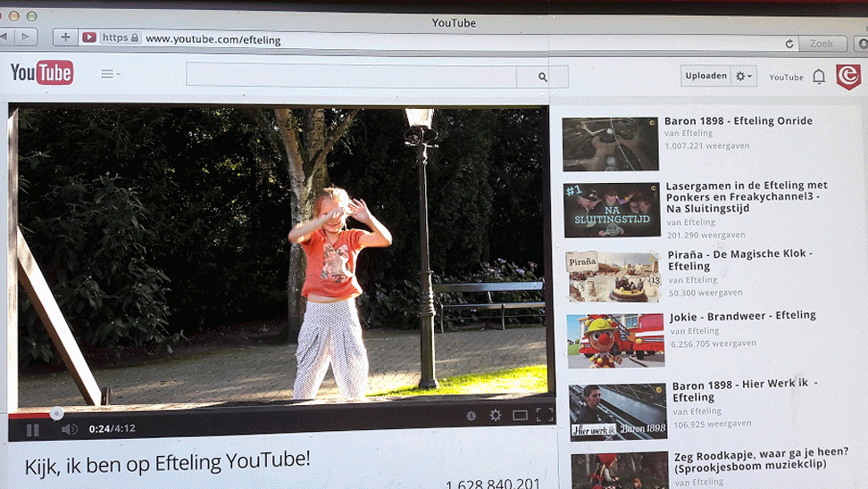868x489 pixels.
Task: Open Jokie - Brandweer - Efteling title
Action: tap(742, 316)
